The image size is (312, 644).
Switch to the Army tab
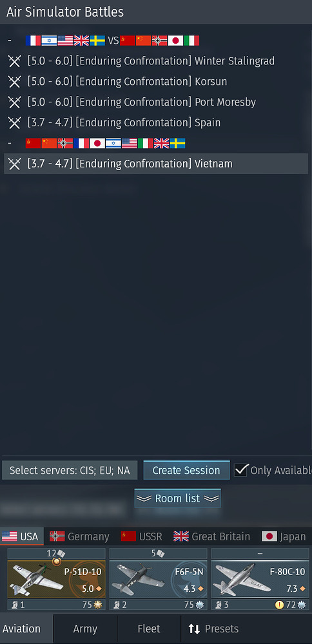(x=85, y=629)
